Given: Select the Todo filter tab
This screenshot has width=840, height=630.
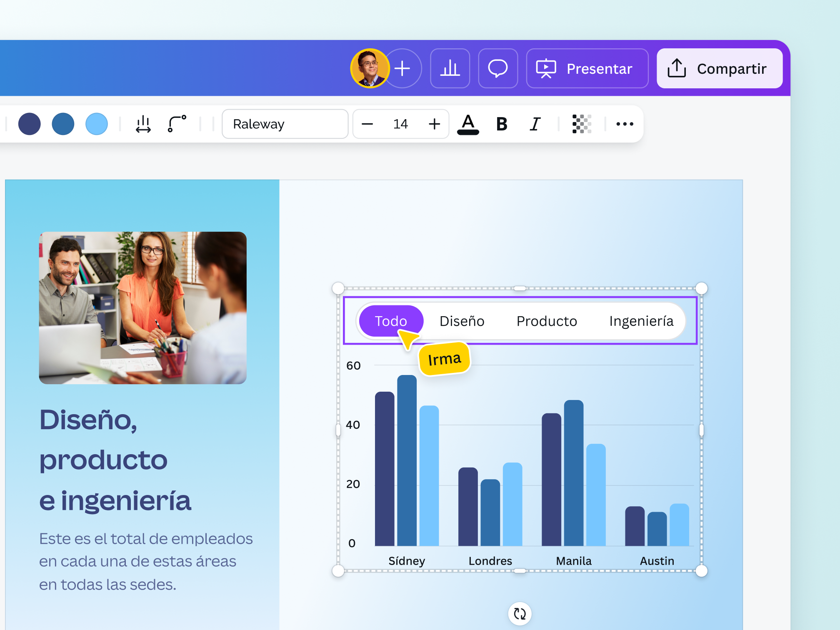Looking at the screenshot, I should pos(391,321).
